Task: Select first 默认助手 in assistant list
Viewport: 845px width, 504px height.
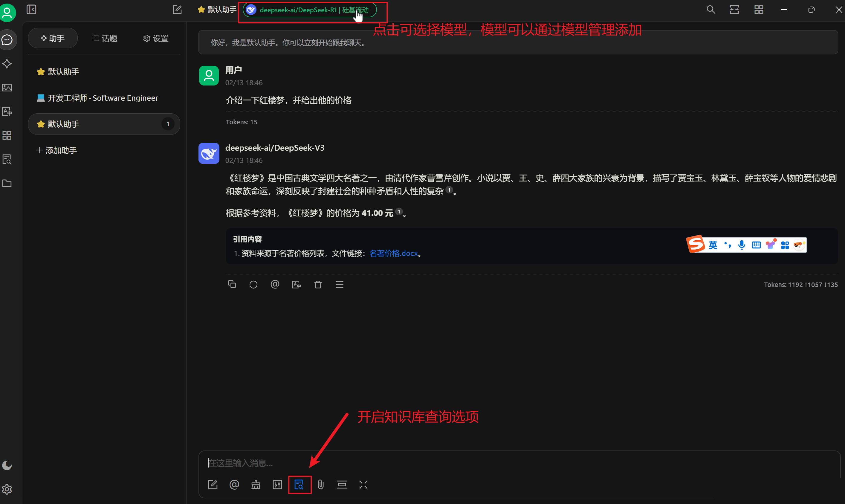Action: (104, 72)
